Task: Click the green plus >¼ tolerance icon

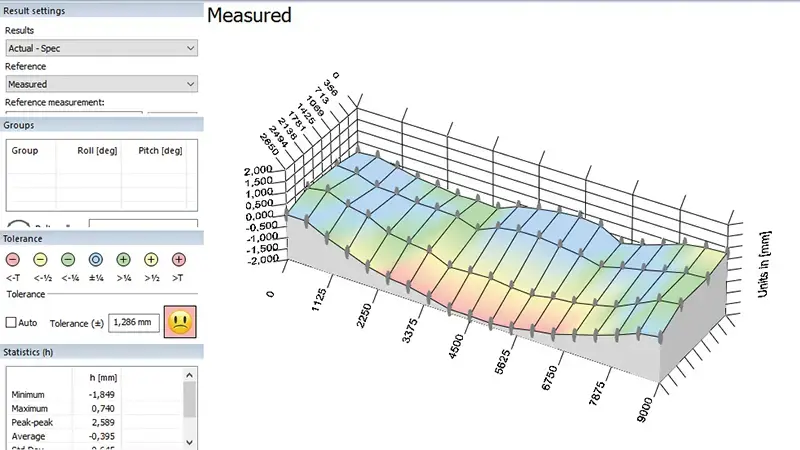Action: click(x=124, y=259)
